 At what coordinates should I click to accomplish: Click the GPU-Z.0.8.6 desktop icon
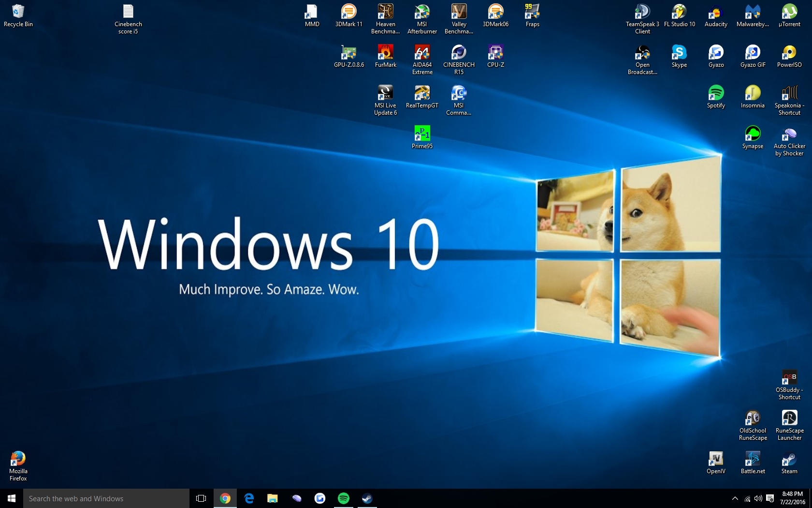pos(348,56)
